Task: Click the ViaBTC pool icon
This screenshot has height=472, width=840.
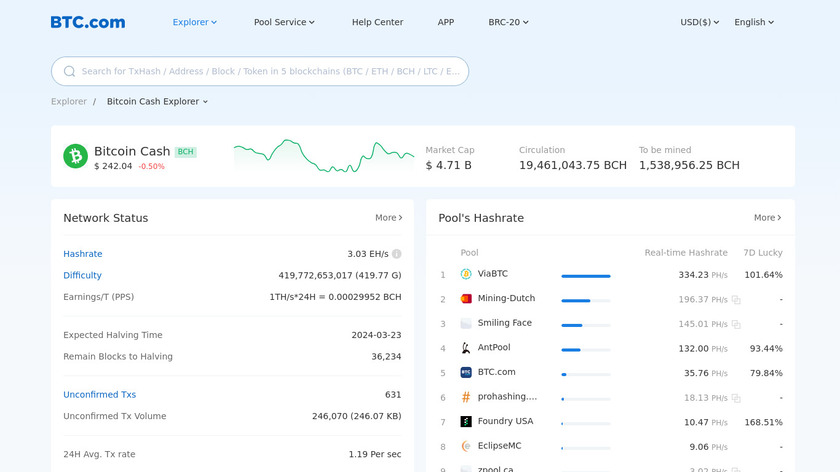Action: 466,274
